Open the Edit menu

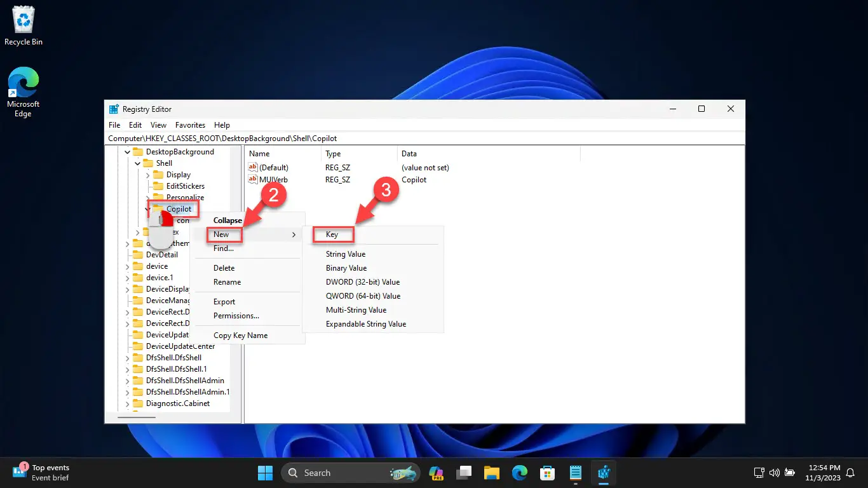[135, 125]
